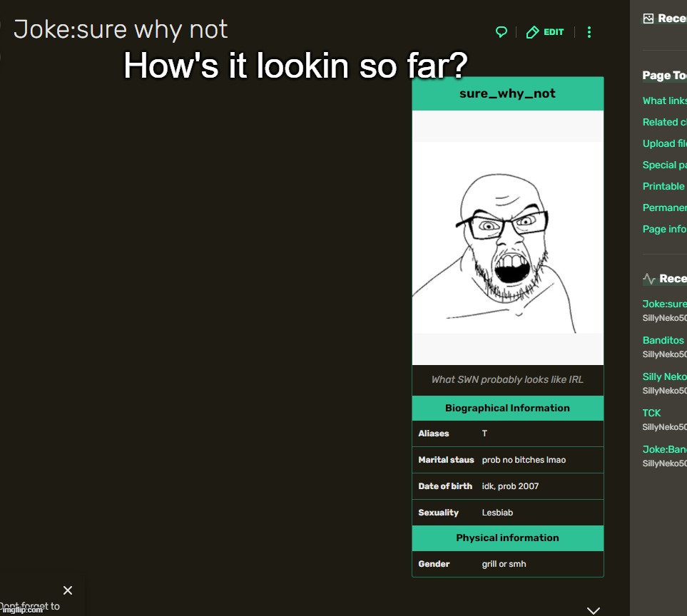Click the 'Aliases' row label
This screenshot has height=616, width=687.
(433, 433)
